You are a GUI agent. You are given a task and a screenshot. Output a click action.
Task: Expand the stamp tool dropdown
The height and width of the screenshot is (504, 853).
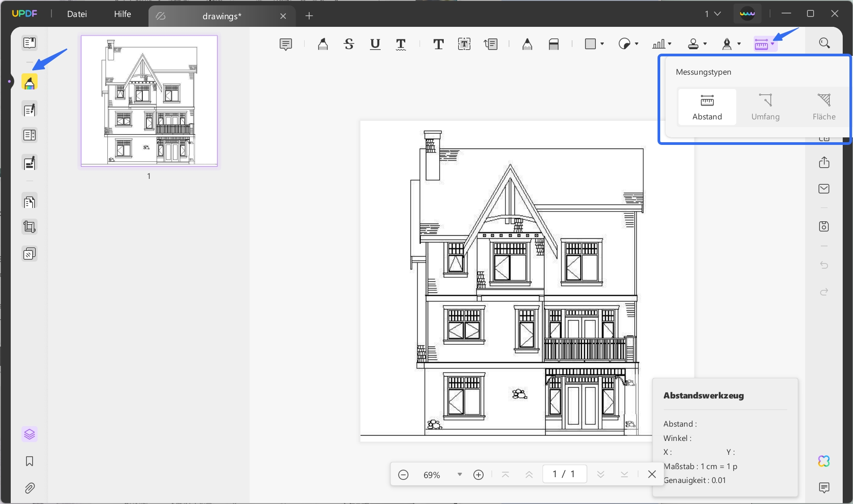(705, 44)
